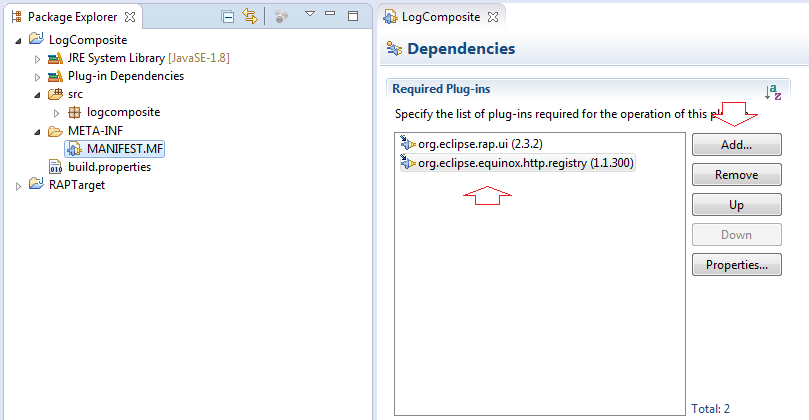The width and height of the screenshot is (809, 420).
Task: Close the Package Explorer tab
Action: [x=130, y=17]
